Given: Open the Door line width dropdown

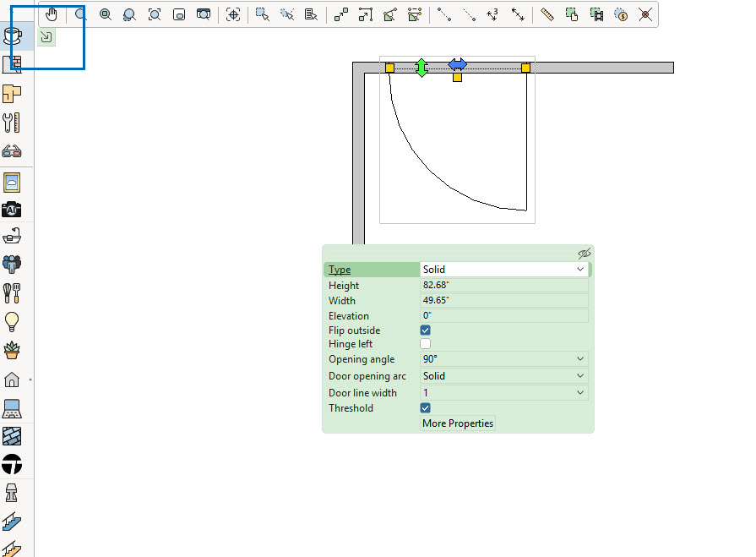Looking at the screenshot, I should coord(503,392).
